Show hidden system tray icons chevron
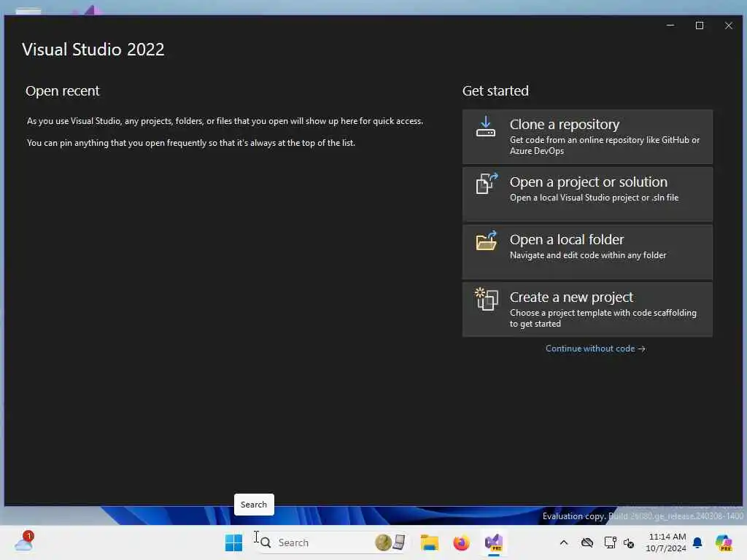Viewport: 747px width, 560px height. point(564,542)
